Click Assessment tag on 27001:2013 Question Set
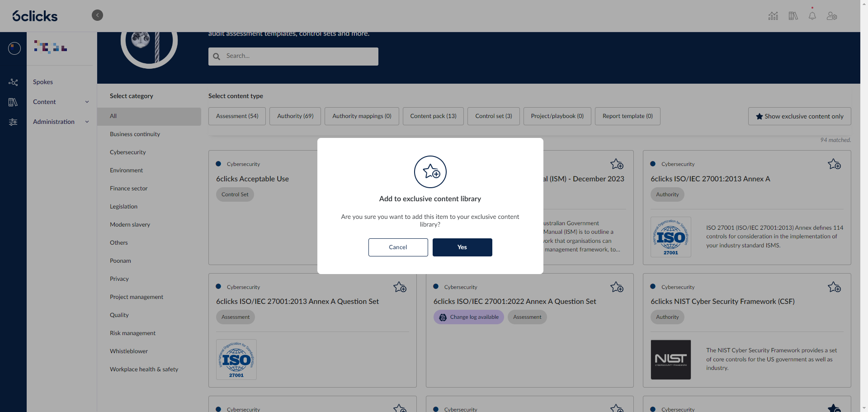Screen dimensions: 868x412 [236, 317]
